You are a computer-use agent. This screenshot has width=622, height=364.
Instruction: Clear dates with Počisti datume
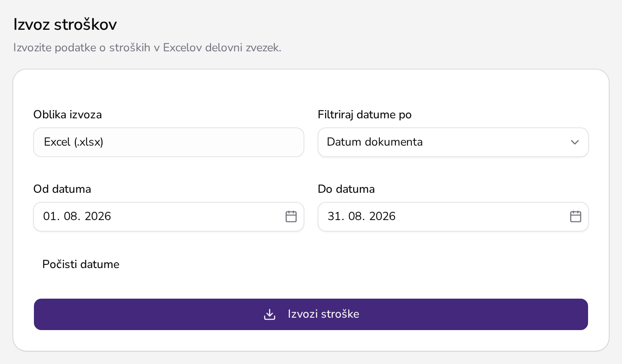[81, 264]
